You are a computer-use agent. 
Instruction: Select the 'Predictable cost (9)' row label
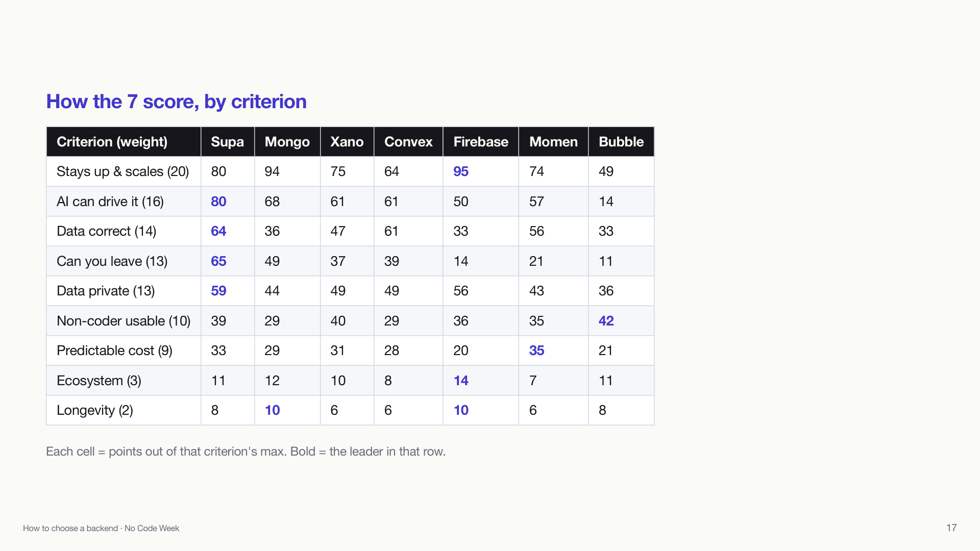115,350
